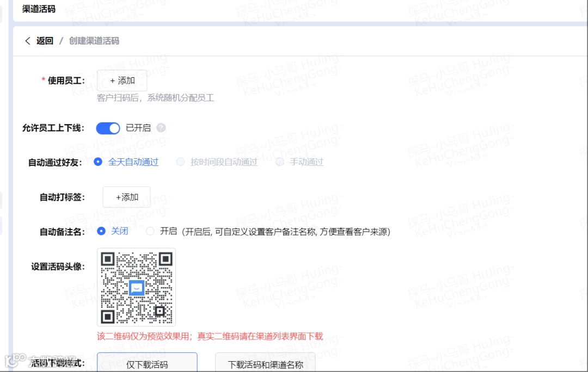Click the QR code preview image
588x372 pixels.
[136, 287]
